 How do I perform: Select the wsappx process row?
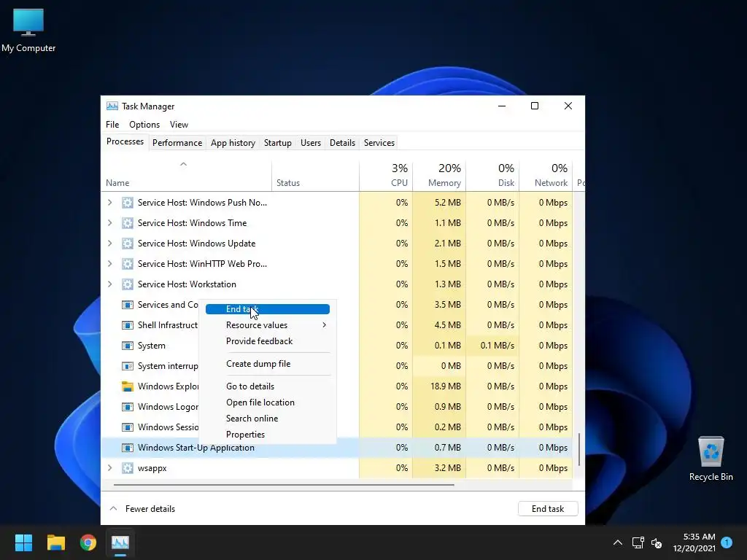336,468
